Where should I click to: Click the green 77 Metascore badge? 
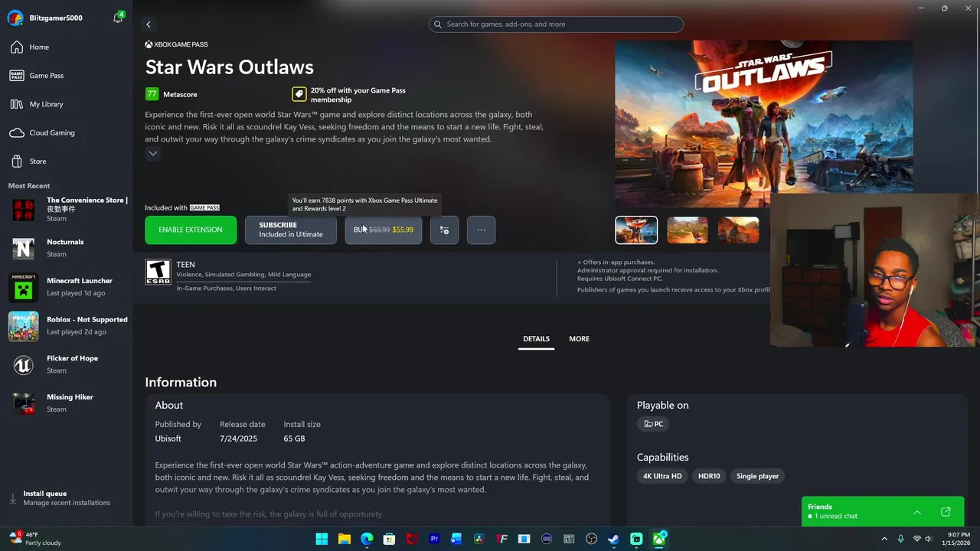pyautogui.click(x=152, y=94)
